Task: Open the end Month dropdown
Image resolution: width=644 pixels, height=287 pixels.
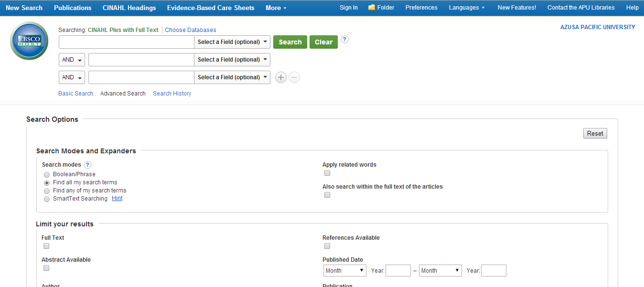Action: tap(440, 271)
